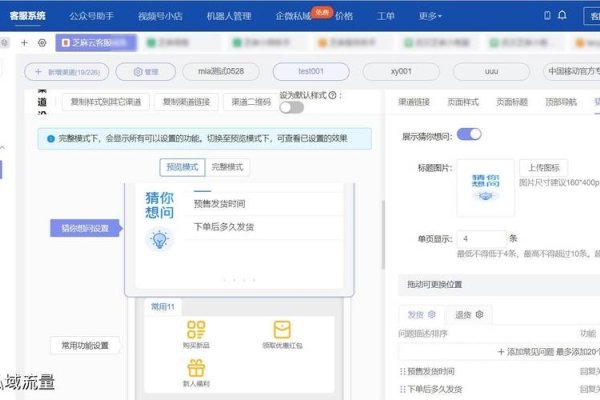Viewport: 600px width, 400px height.
Task: Collapse the left sidebar chevron
Action: coord(3,147)
